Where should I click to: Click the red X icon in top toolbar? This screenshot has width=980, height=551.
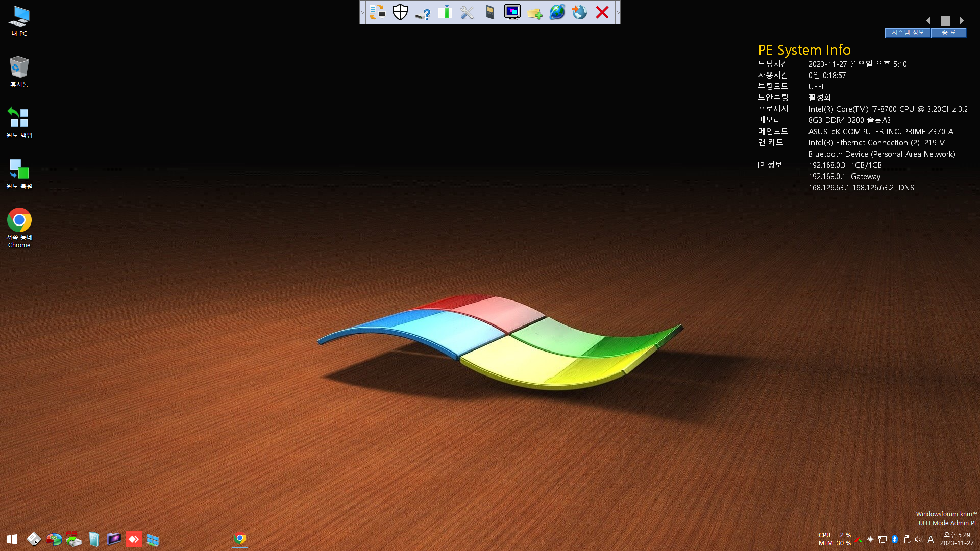click(602, 12)
